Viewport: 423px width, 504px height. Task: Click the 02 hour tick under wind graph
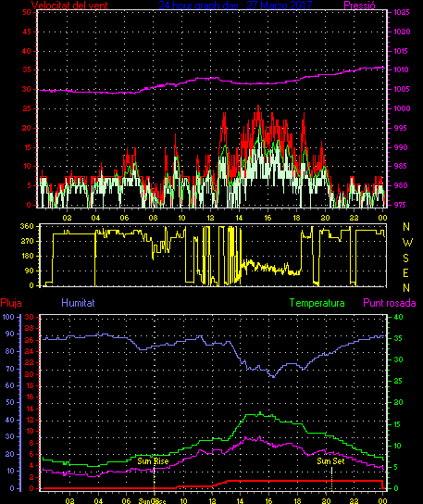pyautogui.click(x=68, y=218)
